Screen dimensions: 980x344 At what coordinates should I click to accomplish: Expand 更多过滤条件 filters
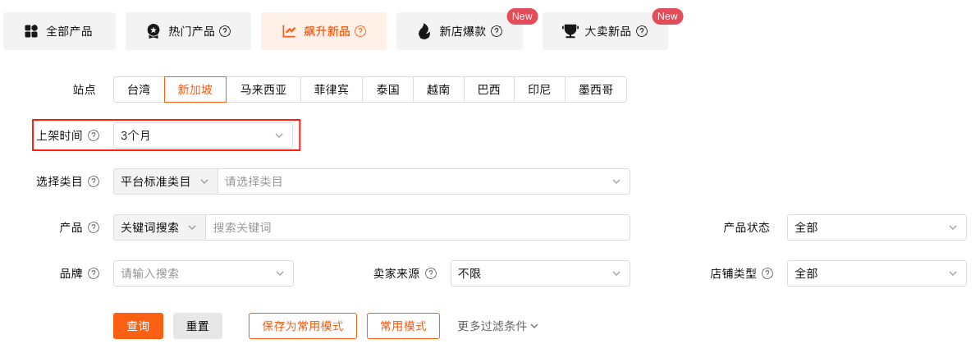coord(498,326)
